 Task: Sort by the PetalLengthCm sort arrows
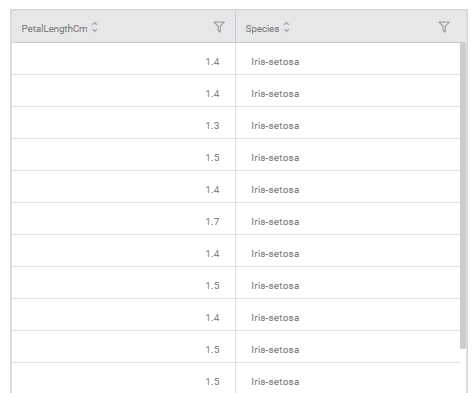[95, 27]
